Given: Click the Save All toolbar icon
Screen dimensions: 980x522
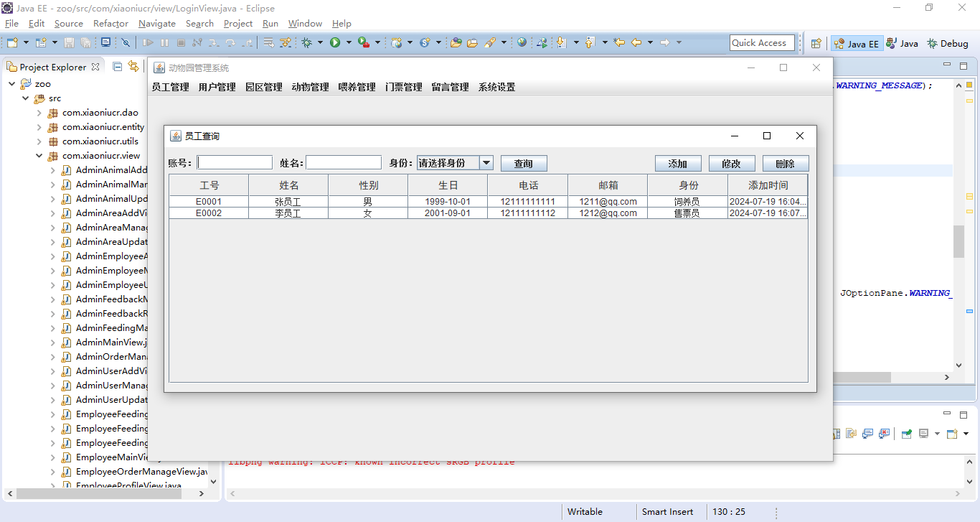Looking at the screenshot, I should pyautogui.click(x=85, y=43).
